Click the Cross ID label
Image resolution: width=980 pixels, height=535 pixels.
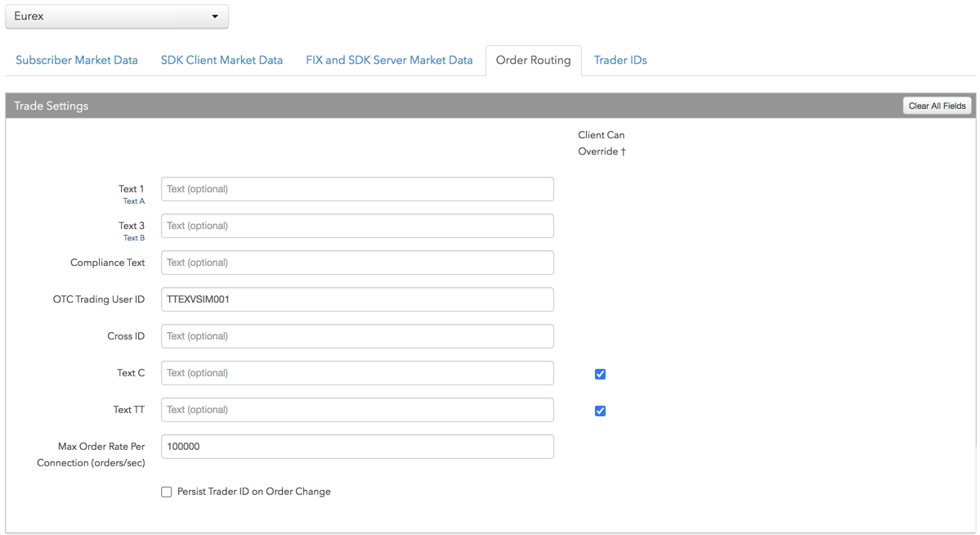click(x=126, y=336)
